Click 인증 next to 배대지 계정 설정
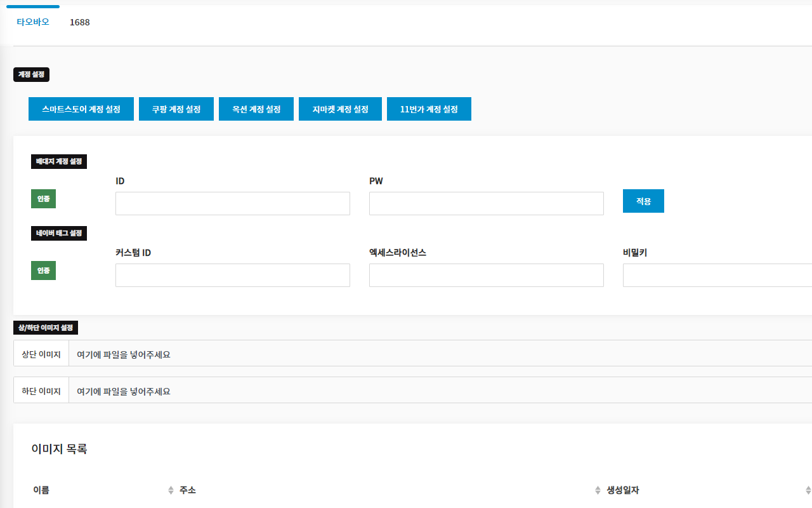This screenshot has height=508, width=812. pos(43,198)
